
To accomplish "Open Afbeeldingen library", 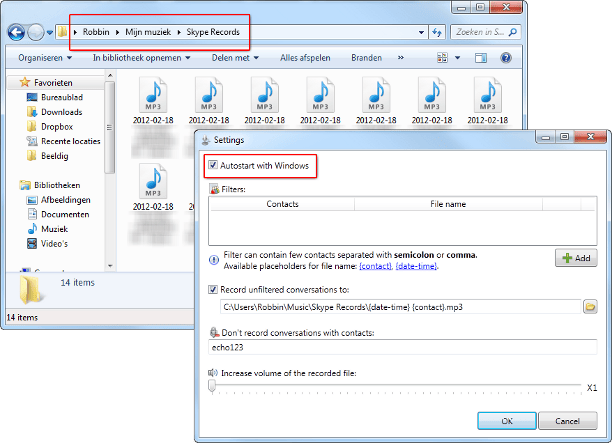I will point(66,200).
